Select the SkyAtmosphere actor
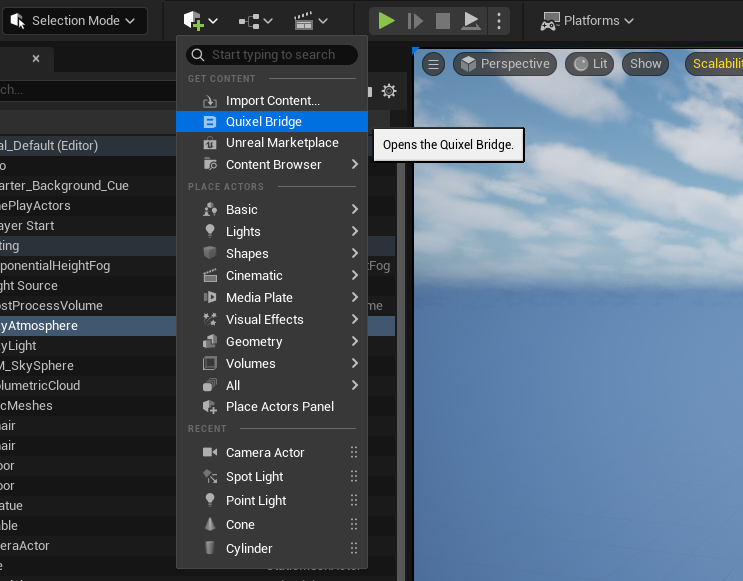The image size is (743, 581). coord(88,326)
